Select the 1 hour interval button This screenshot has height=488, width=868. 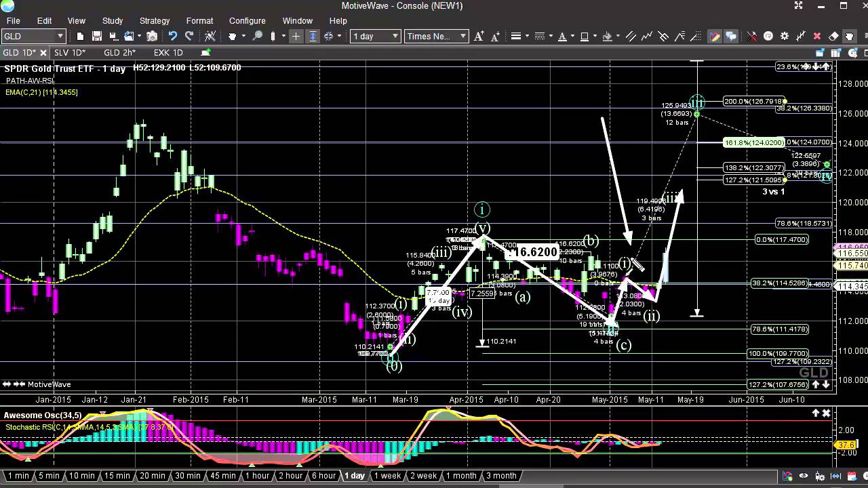pyautogui.click(x=257, y=476)
